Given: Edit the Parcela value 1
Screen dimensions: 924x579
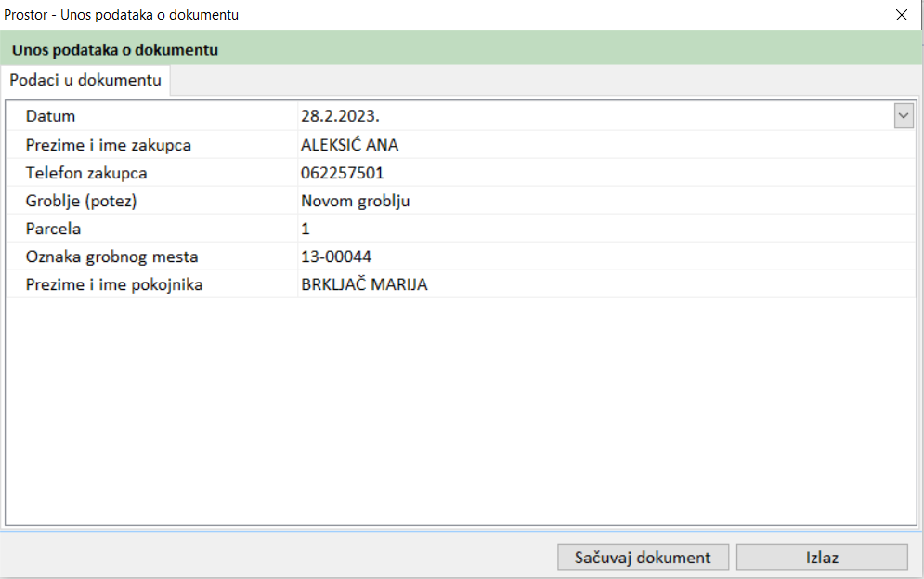Looking at the screenshot, I should pos(306,229).
